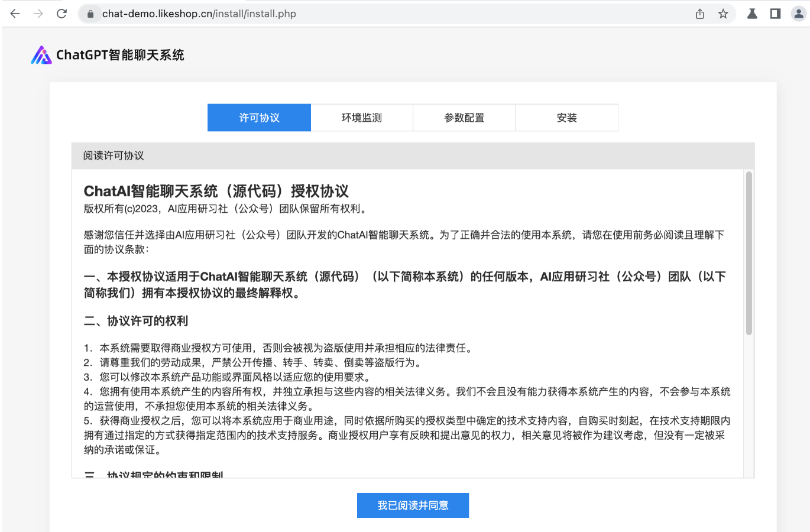This screenshot has width=810, height=532.
Task: Click the license agreement scrollbar
Action: click(749, 254)
